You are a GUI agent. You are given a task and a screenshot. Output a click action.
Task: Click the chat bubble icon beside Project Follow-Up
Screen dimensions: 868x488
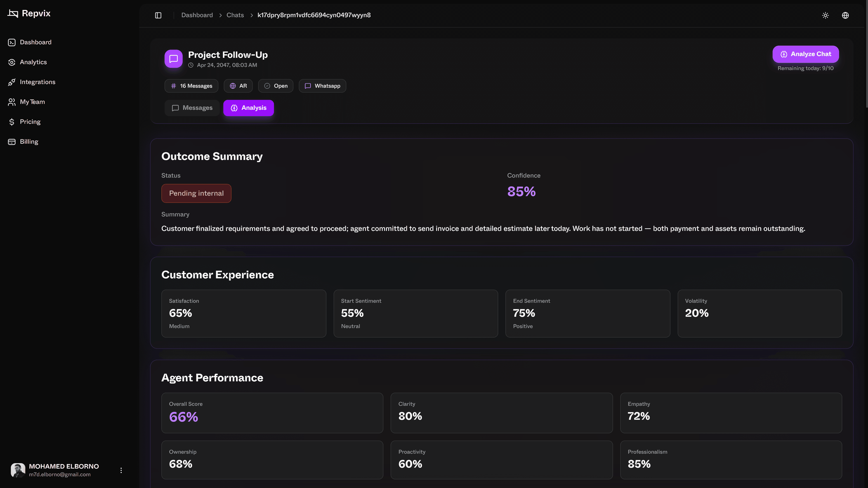point(173,59)
